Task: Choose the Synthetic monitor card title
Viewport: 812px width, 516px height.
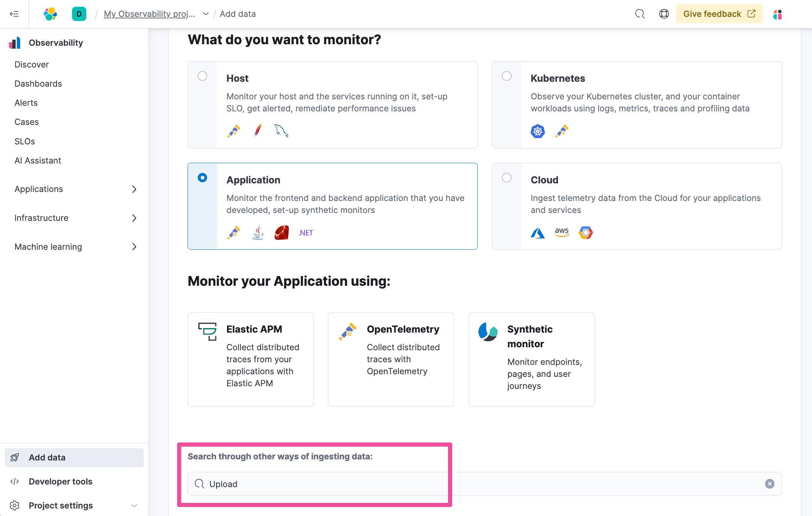Action: [530, 336]
